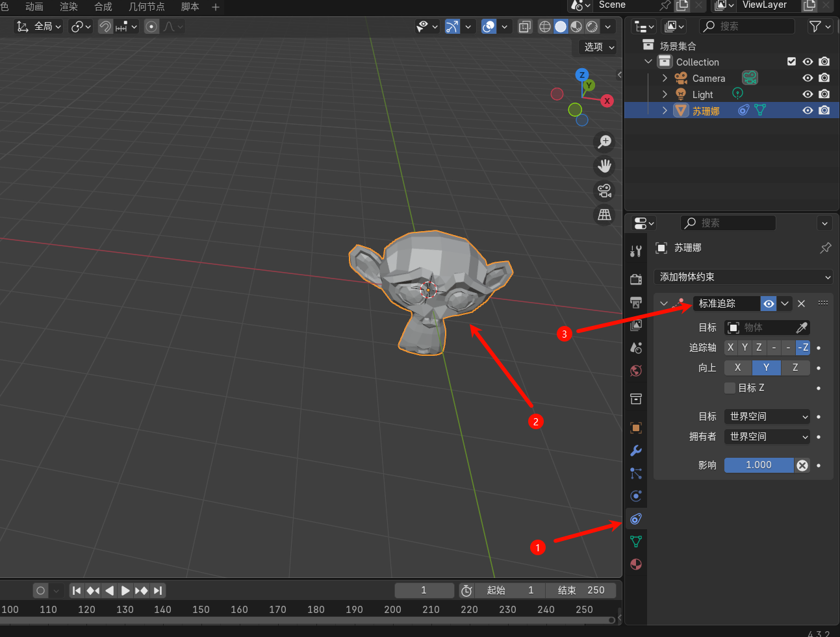Switch perspective/orthographic grid gizmo
Viewport: 840px width, 637px height.
604,214
